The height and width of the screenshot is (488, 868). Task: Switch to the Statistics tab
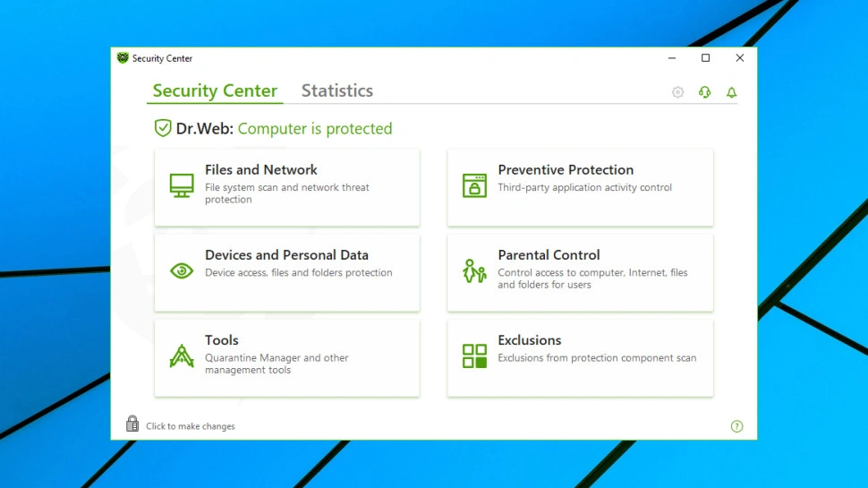pos(336,90)
